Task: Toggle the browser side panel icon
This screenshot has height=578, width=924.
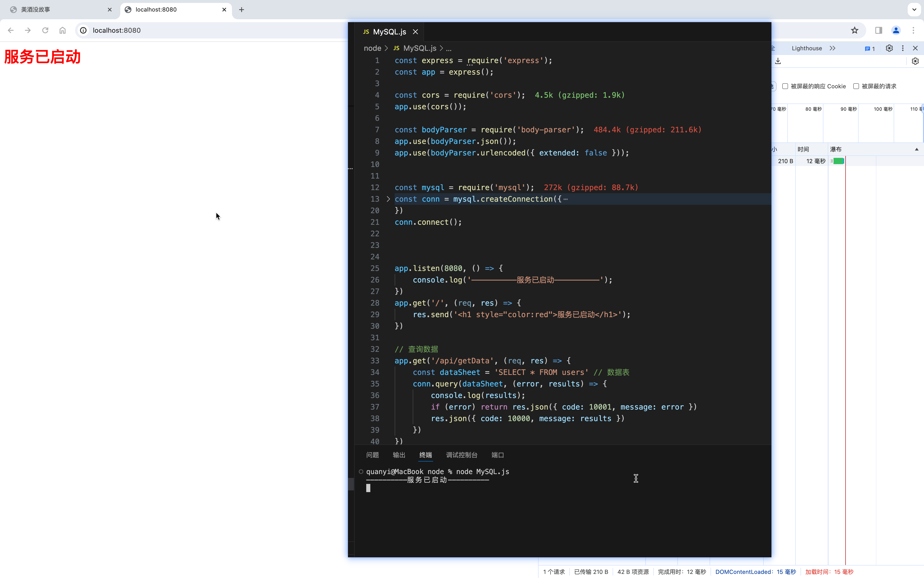Action: [x=879, y=30]
